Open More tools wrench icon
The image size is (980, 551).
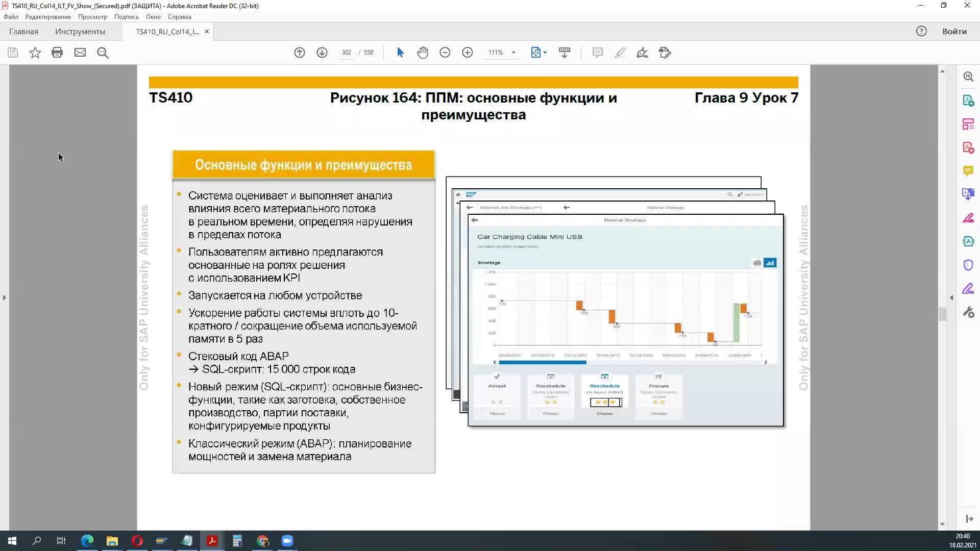tap(968, 312)
